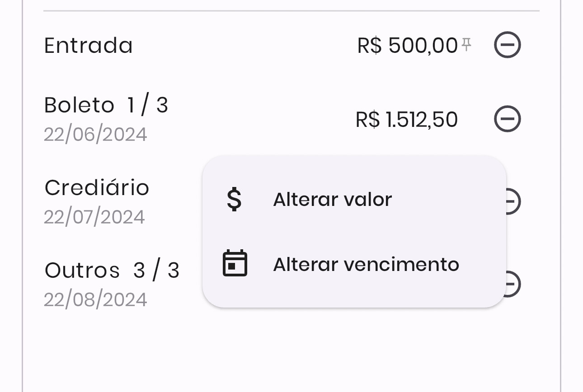583x392 pixels.
Task: Click the minus icon beside Crediário
Action: (x=514, y=201)
